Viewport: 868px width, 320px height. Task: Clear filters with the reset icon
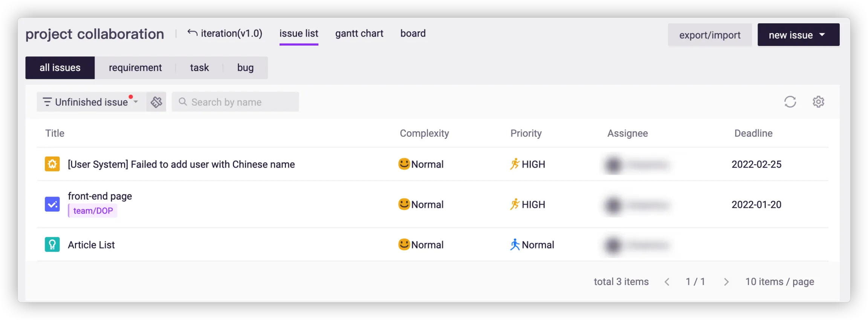click(156, 102)
